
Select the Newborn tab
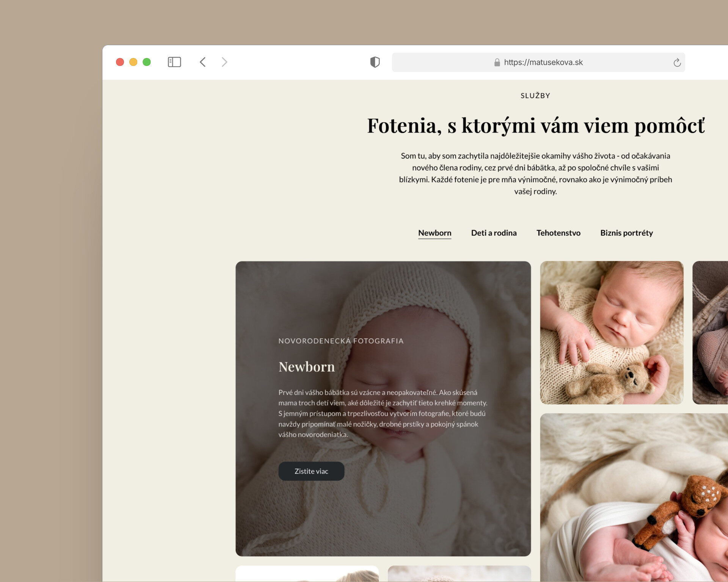(435, 233)
